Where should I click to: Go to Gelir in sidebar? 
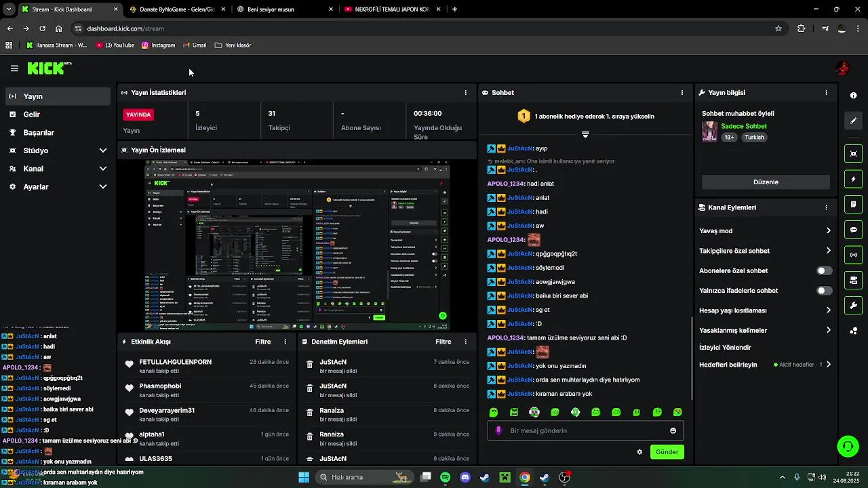(58, 115)
